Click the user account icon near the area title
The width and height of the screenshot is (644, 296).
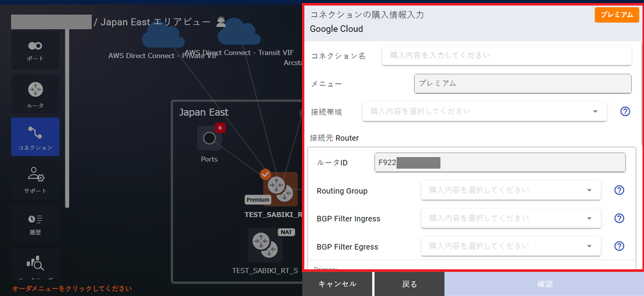(x=220, y=22)
